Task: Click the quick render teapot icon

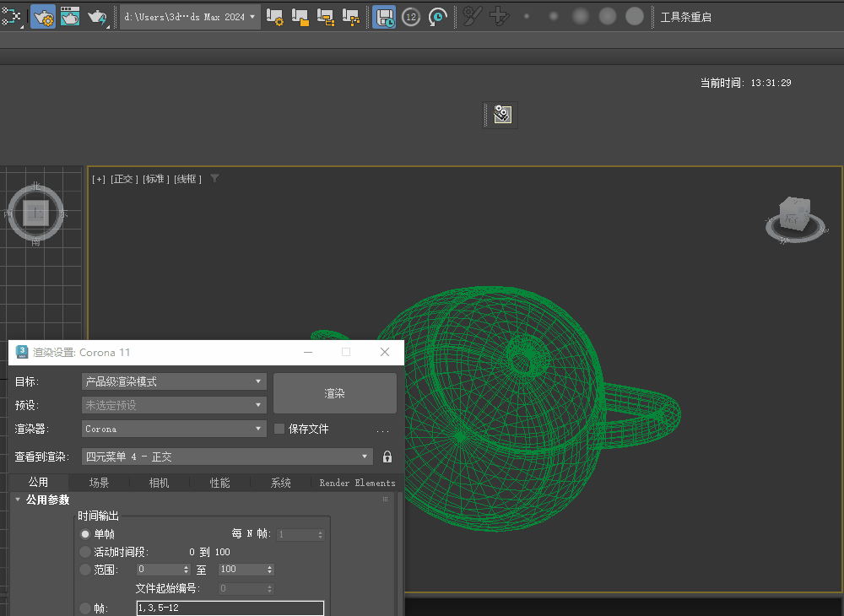Action: click(x=98, y=16)
